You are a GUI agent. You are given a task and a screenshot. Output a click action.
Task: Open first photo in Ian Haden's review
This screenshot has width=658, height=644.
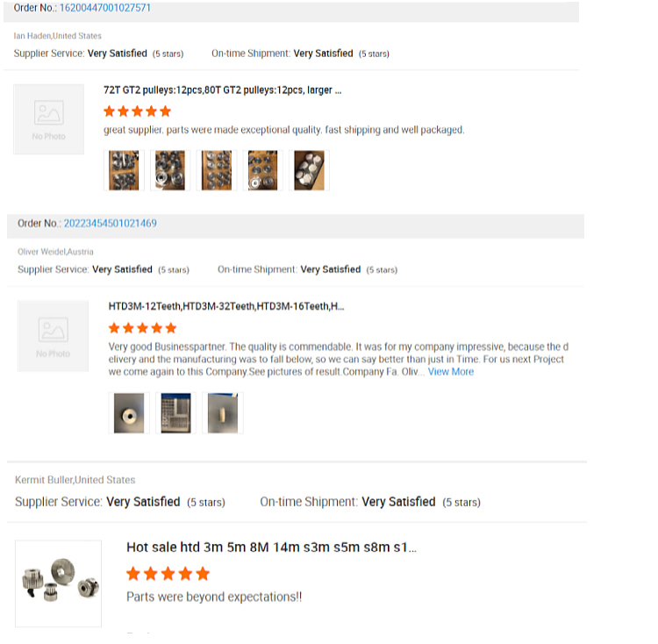click(124, 170)
